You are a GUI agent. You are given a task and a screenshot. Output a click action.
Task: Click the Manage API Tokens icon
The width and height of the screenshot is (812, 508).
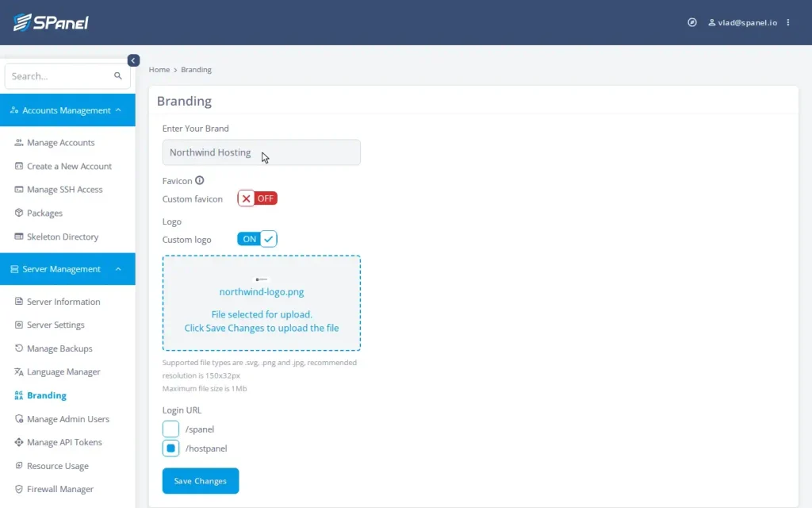[x=19, y=442]
